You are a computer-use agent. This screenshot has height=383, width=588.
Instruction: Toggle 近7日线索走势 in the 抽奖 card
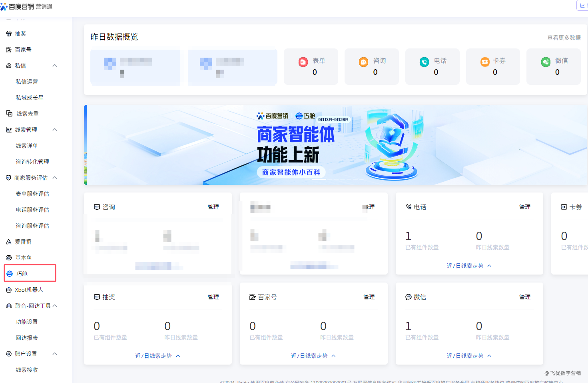[157, 356]
